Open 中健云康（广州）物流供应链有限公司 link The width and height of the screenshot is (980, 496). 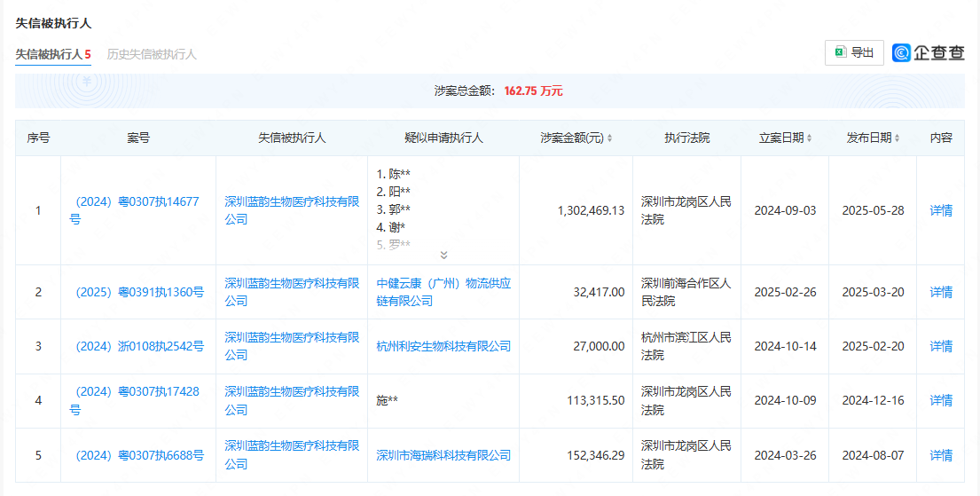coord(443,292)
